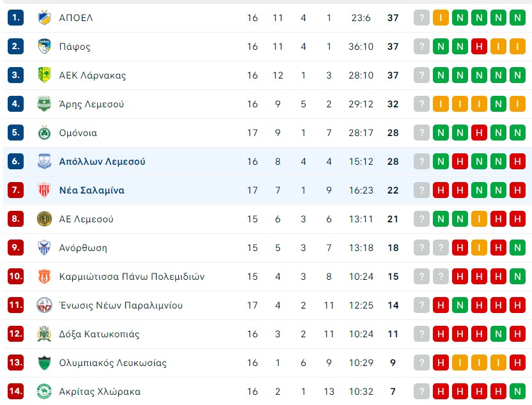Click Πάφος red H loss badge
Viewport: 532px width, 405px height.
[x=479, y=47]
